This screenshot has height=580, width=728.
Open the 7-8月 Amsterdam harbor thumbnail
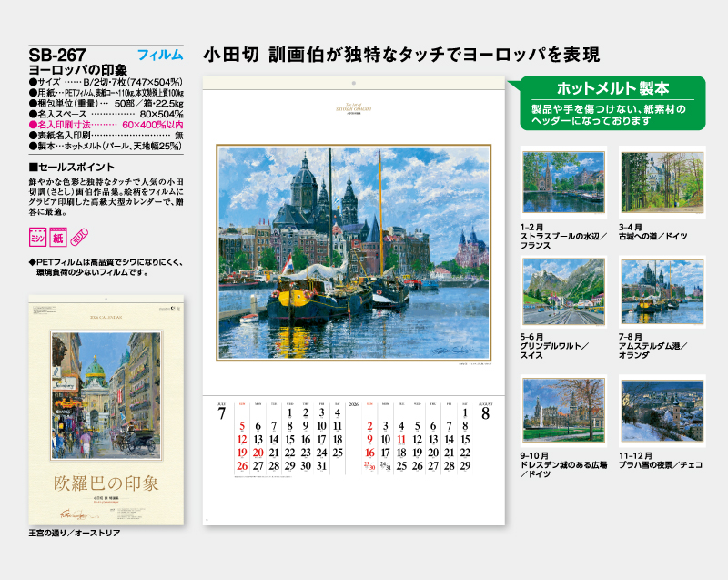coord(662,292)
